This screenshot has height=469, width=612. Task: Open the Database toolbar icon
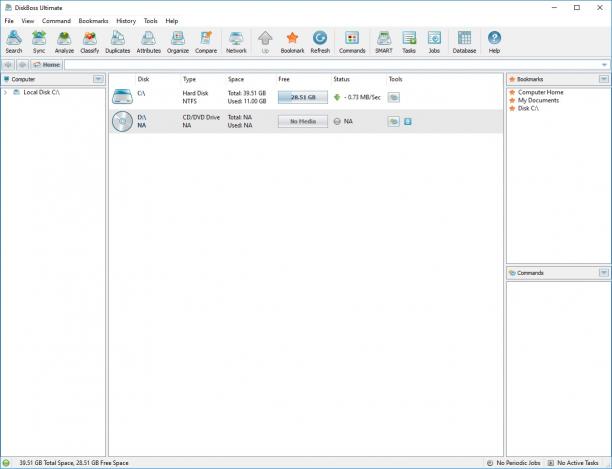[464, 42]
